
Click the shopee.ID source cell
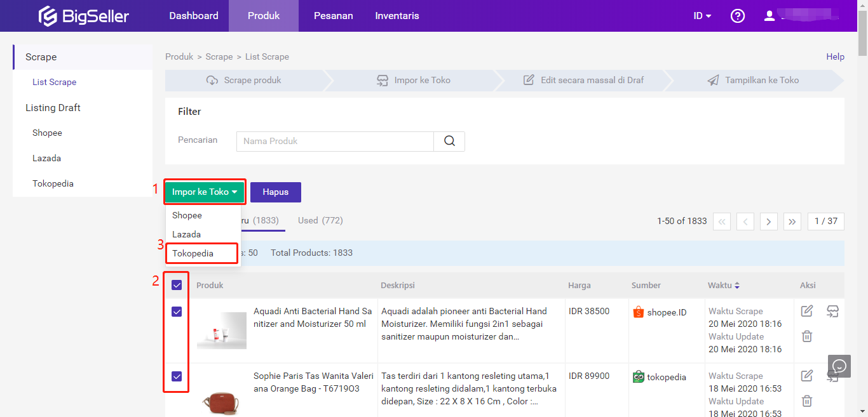660,312
